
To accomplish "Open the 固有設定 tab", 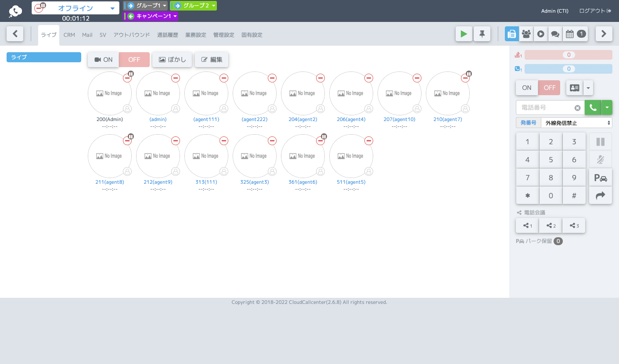I will [252, 35].
